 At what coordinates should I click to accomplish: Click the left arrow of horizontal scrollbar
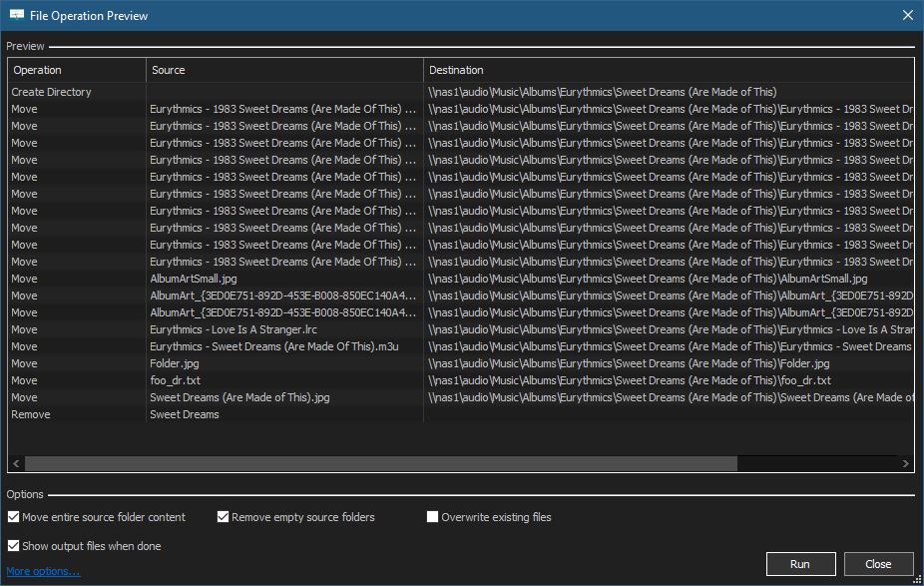(16, 464)
